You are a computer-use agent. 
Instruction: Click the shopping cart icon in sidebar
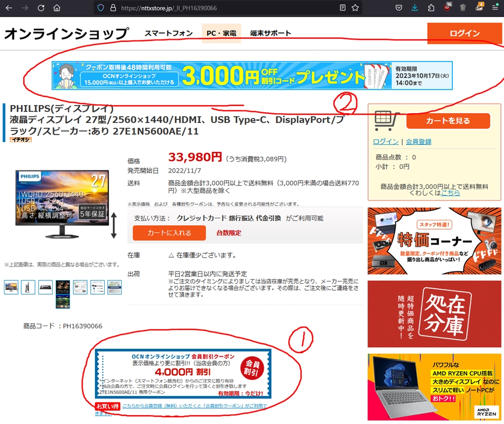(387, 121)
